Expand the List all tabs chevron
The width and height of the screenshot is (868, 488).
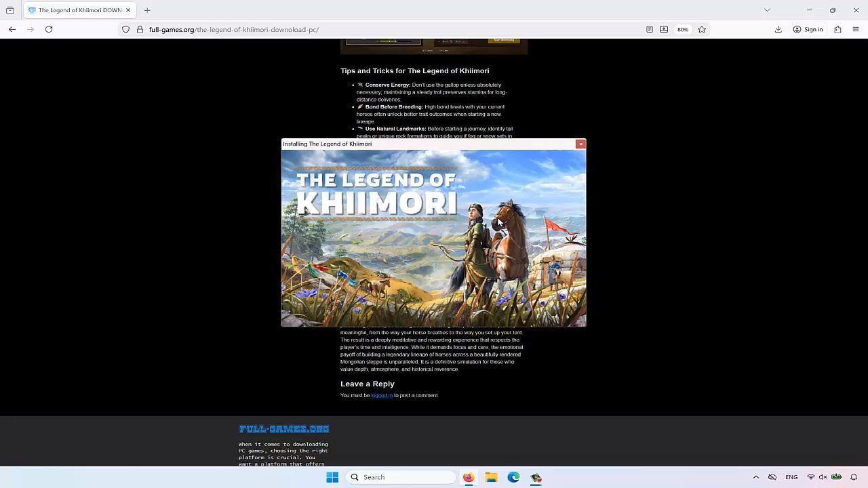pos(767,10)
